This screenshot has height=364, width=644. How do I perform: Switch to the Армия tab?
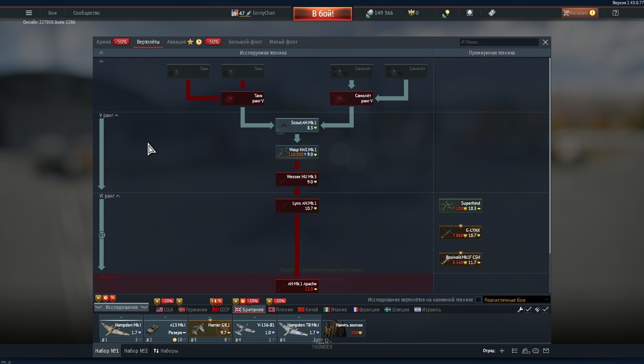[x=104, y=42]
